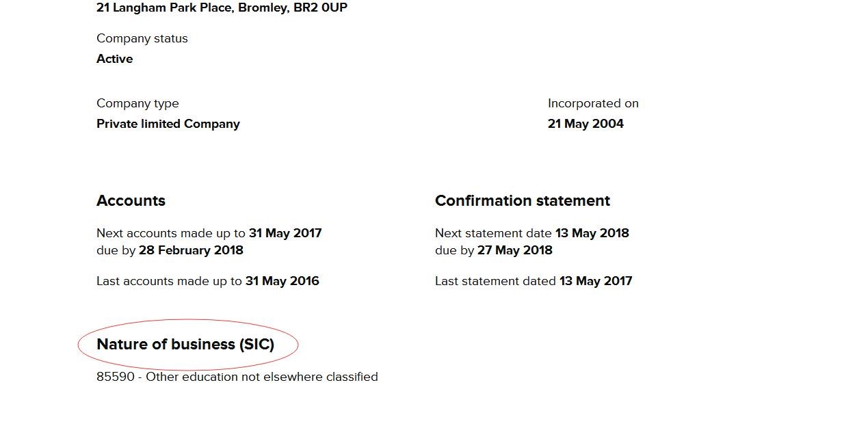This screenshot has width=868, height=428.
Task: Click the Incorporated on label
Action: point(592,103)
